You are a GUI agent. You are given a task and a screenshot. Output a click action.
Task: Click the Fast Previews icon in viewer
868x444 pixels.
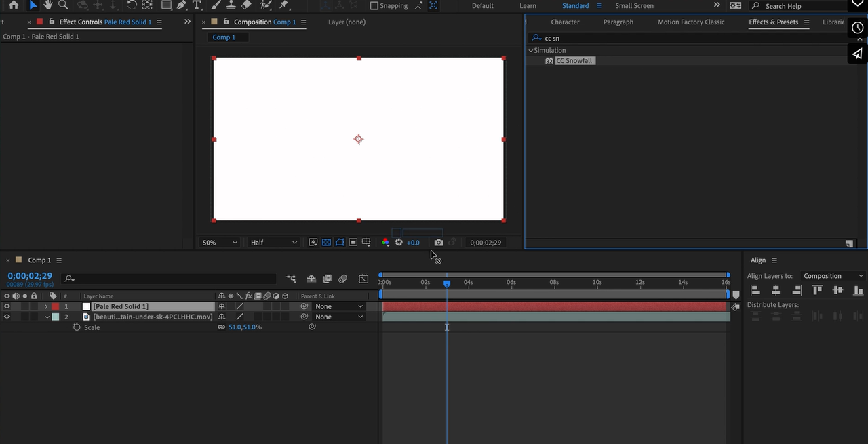point(313,242)
